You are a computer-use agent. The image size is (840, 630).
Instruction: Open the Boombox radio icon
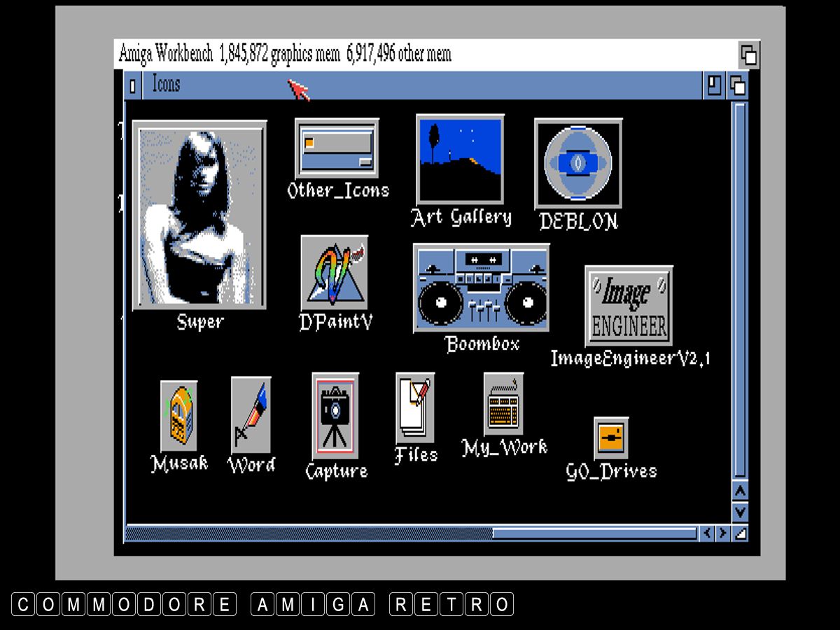(482, 288)
